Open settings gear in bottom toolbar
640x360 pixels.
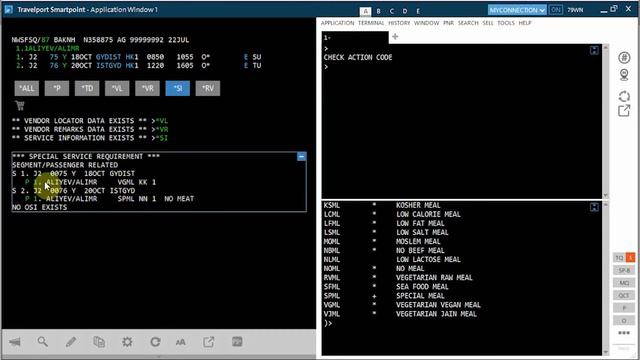coord(127,342)
